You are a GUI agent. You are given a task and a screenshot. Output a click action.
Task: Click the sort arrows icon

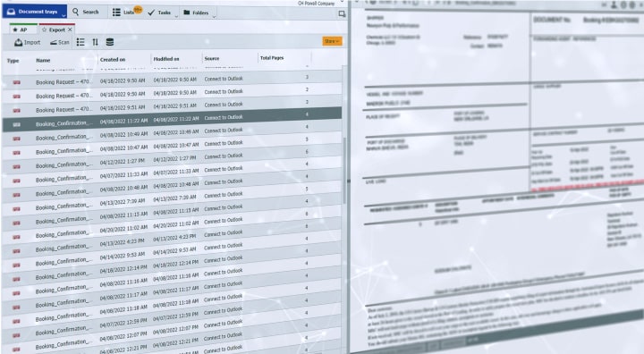96,42
